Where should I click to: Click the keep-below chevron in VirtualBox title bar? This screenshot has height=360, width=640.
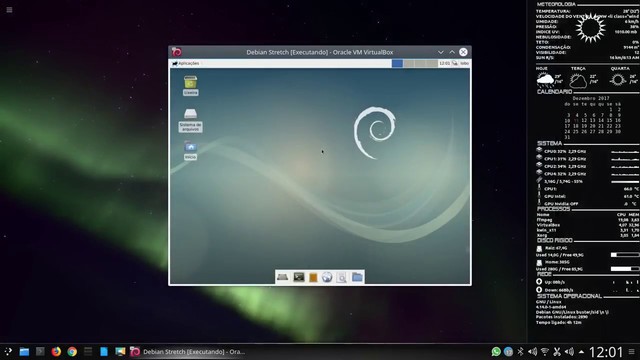tap(440, 52)
